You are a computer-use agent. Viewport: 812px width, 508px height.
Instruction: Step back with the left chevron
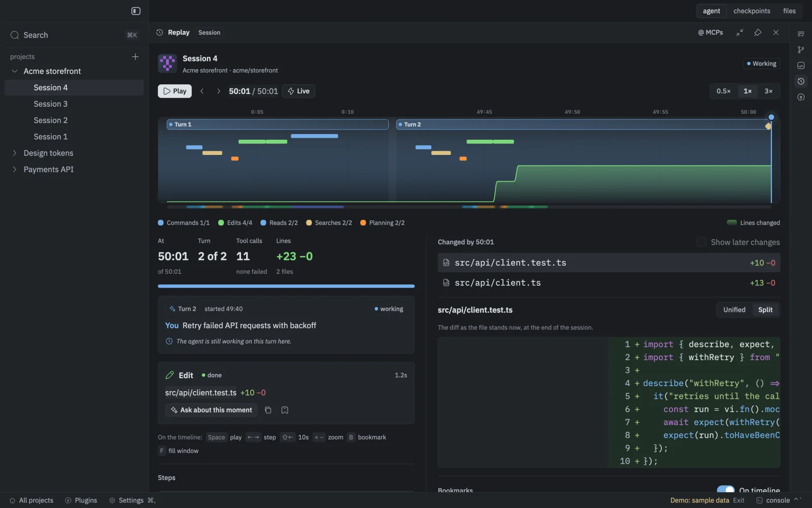point(202,91)
